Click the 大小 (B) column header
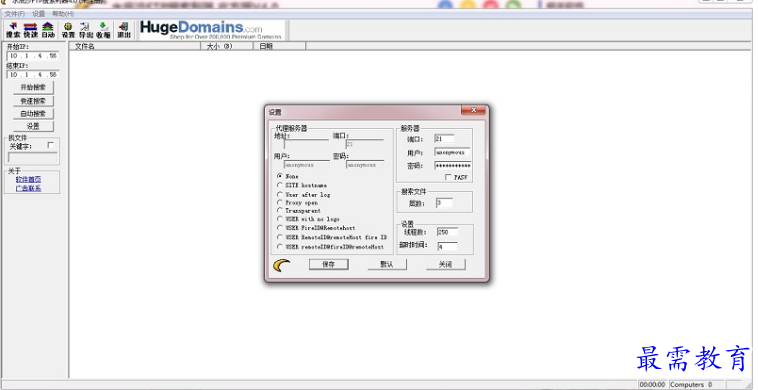The height and width of the screenshot is (390, 758). pos(227,46)
